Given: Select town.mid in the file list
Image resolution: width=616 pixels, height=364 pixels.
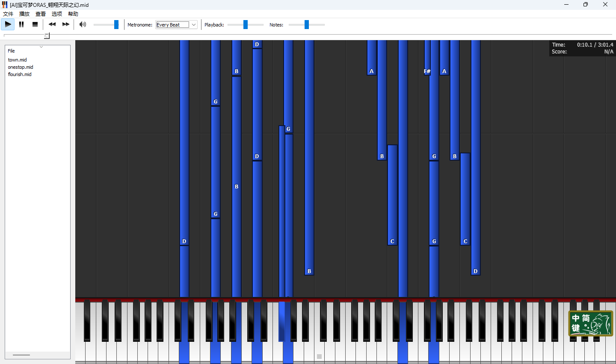Looking at the screenshot, I should 18,60.
